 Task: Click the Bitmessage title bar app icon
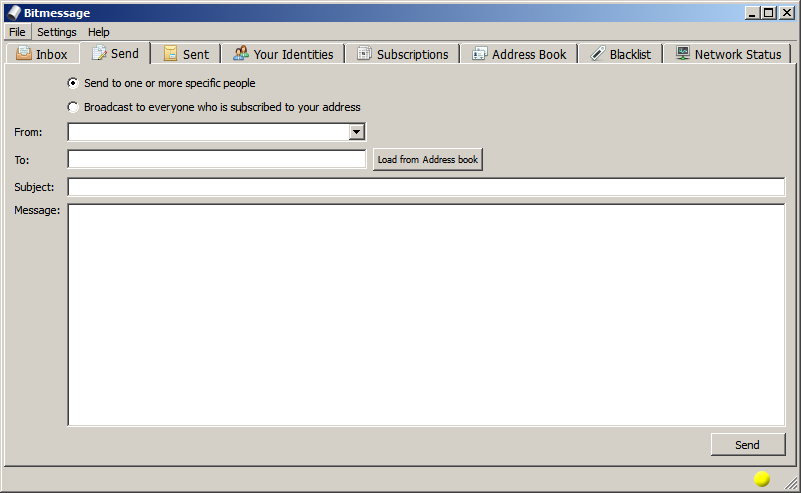14,13
